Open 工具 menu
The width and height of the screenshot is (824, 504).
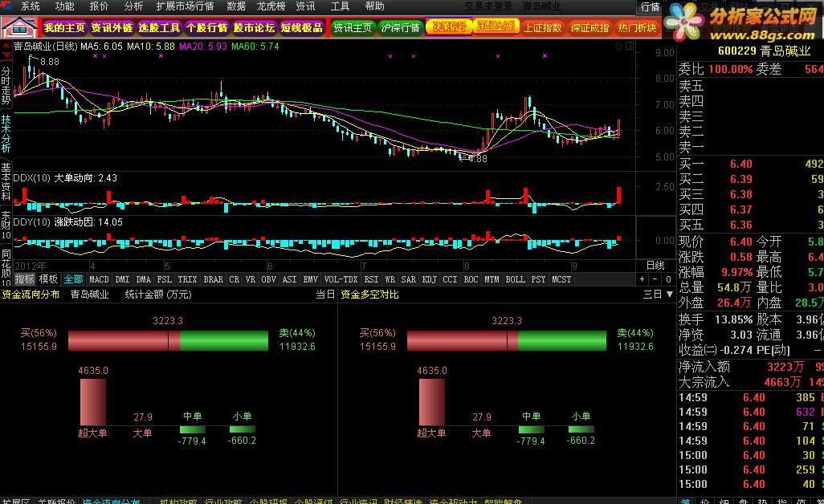pos(340,6)
